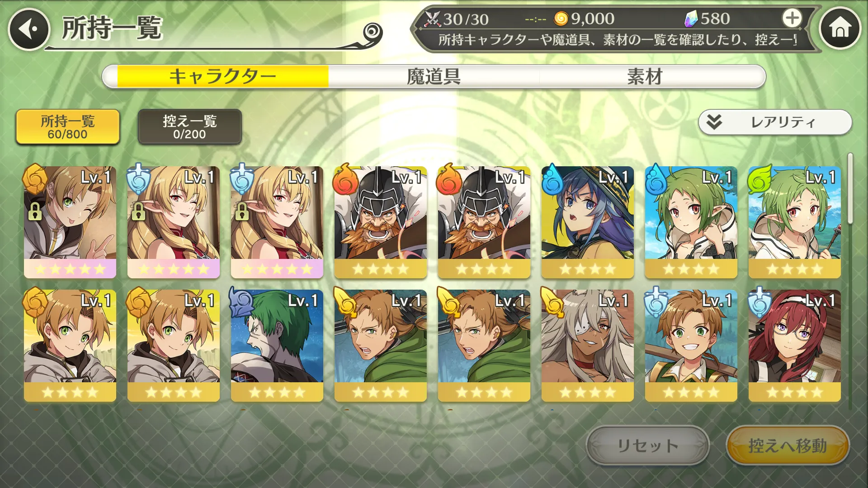Add gems with the plus icon
The image size is (868, 488).
792,19
